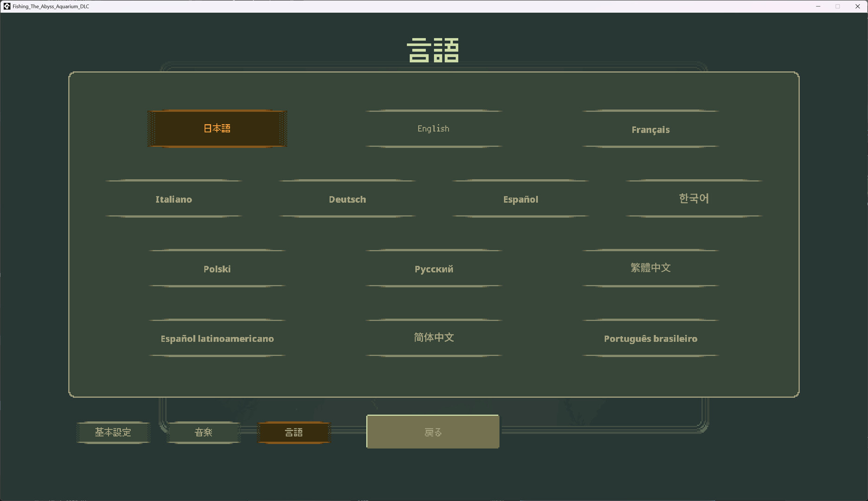Choose Korean 한국어 language

[x=694, y=199]
